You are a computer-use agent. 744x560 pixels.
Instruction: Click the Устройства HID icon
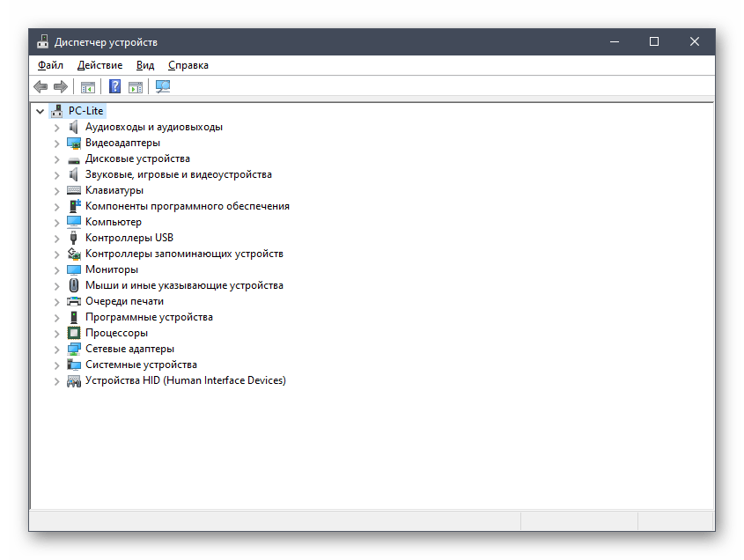pyautogui.click(x=74, y=381)
